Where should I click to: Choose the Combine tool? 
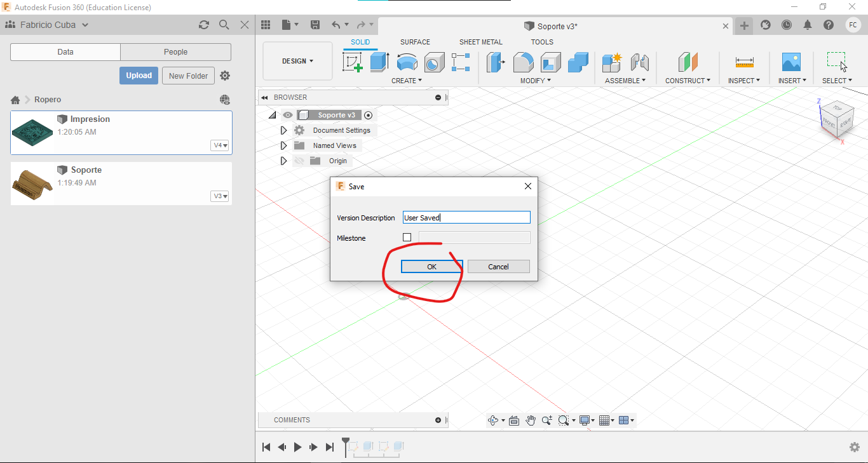(x=578, y=62)
